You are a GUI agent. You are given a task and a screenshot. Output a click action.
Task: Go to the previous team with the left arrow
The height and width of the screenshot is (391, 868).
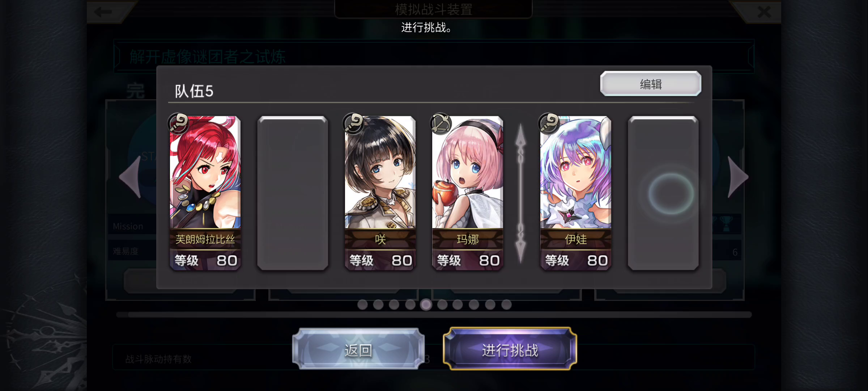(x=131, y=177)
